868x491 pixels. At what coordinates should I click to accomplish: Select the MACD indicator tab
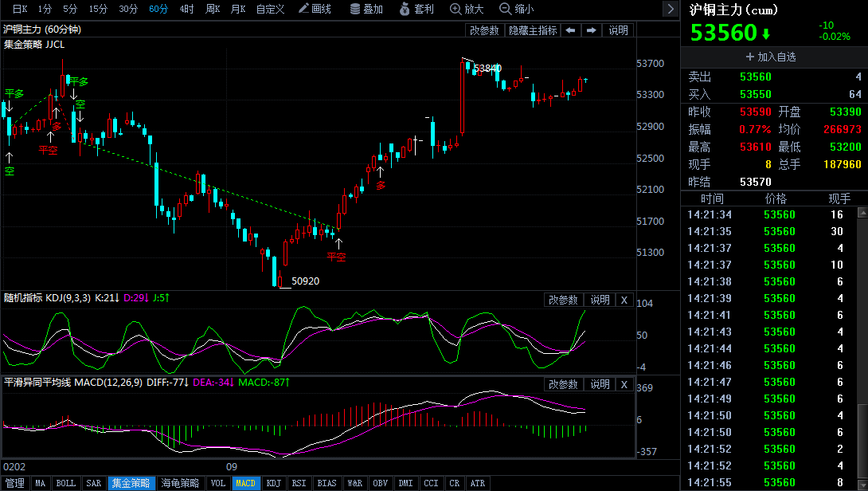(246, 483)
